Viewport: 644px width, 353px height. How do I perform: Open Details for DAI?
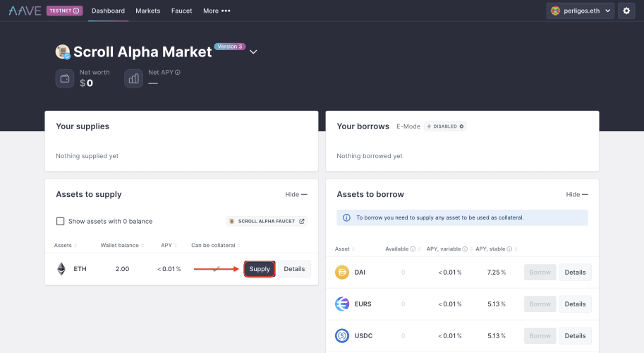(x=575, y=272)
